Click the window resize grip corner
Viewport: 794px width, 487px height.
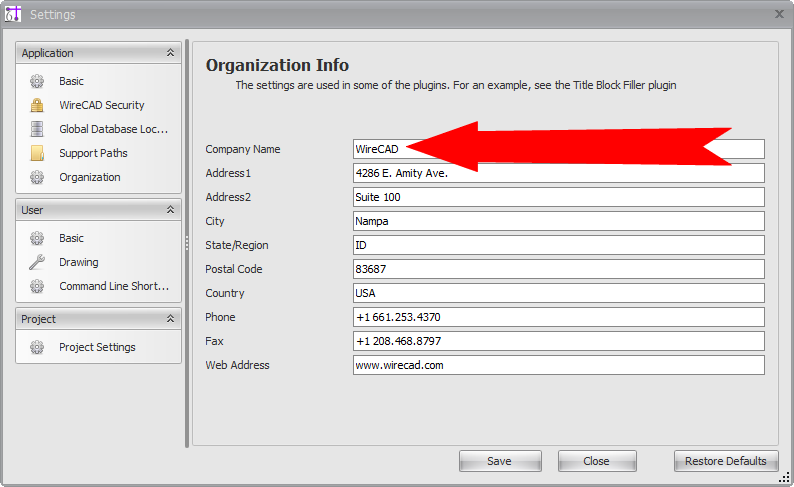[x=784, y=477]
